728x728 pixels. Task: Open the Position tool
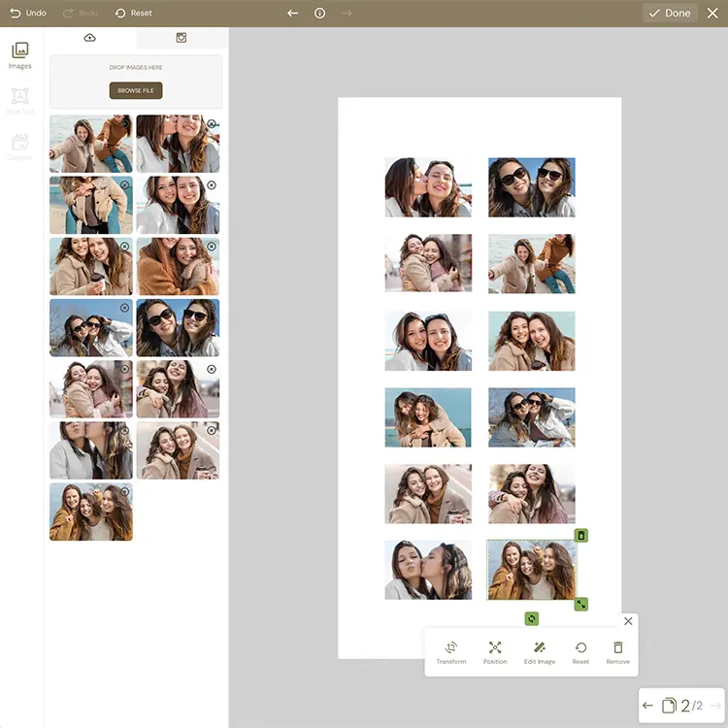point(495,652)
